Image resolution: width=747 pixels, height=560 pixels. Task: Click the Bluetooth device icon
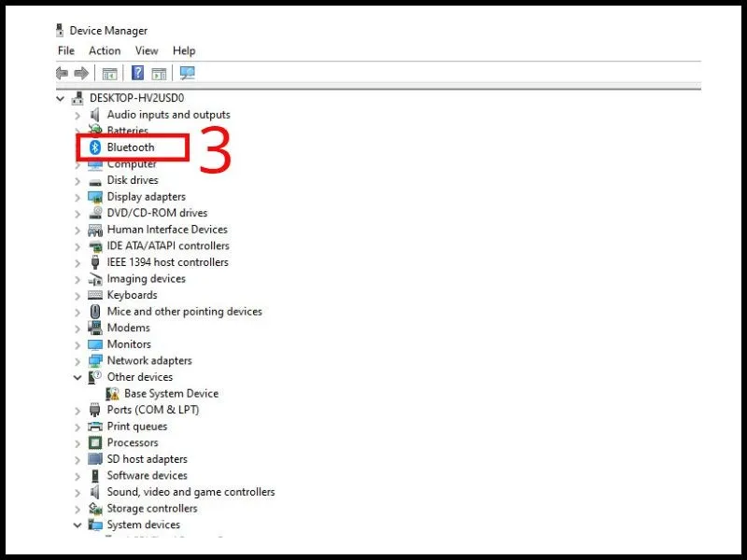[x=96, y=147]
